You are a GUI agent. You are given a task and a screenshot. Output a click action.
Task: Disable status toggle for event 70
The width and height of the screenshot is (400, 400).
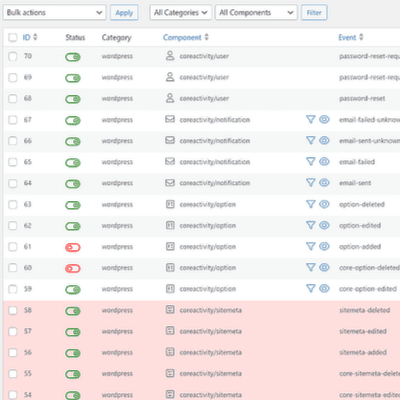[73, 57]
